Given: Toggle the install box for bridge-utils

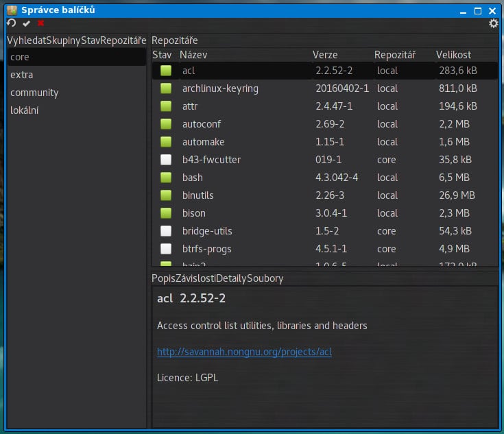Looking at the screenshot, I should pos(166,231).
